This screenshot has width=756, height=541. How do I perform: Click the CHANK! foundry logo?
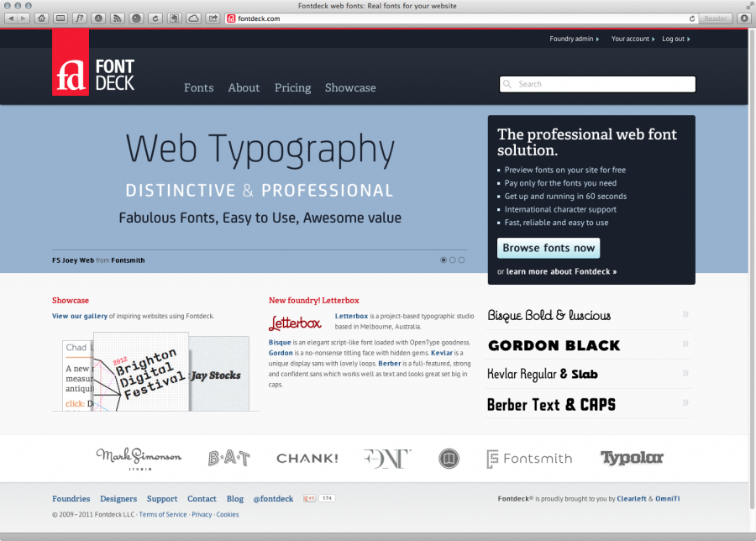(x=307, y=458)
